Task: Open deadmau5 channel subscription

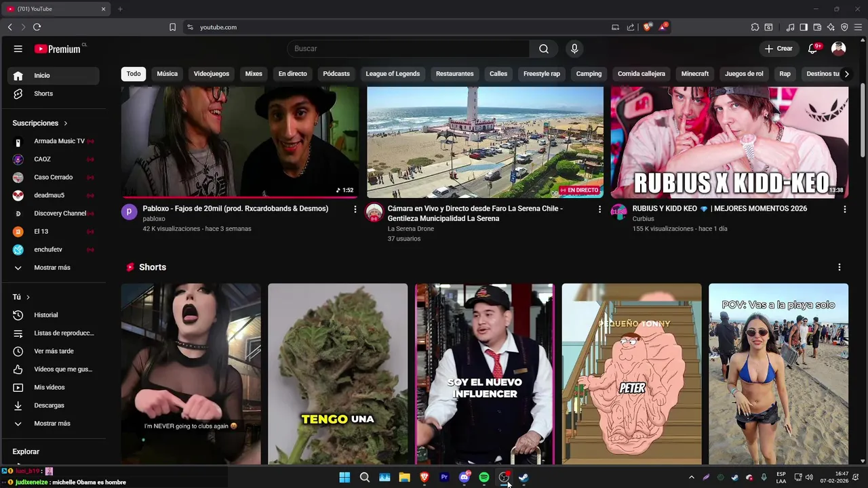Action: [54, 195]
